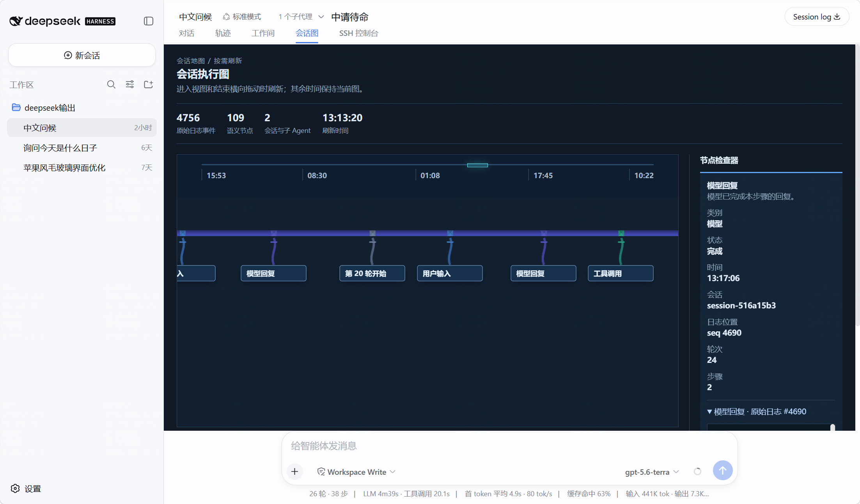Click the deepseek whale logo

click(x=16, y=21)
